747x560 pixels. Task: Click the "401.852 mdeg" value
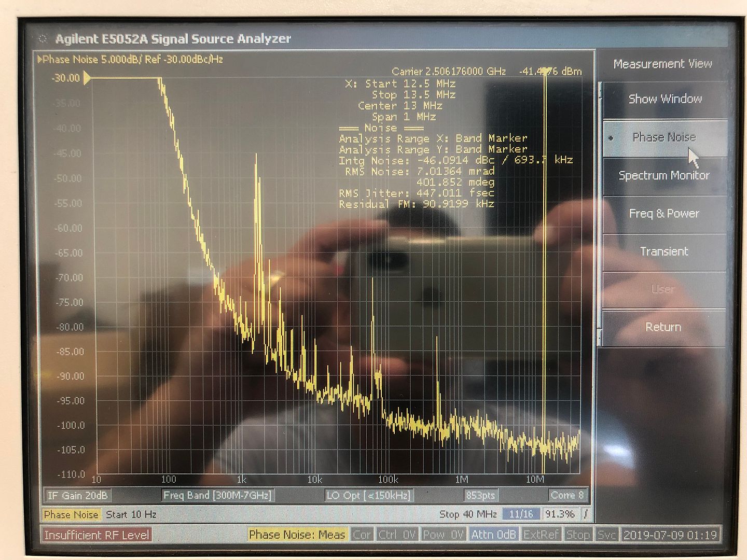pos(455,183)
